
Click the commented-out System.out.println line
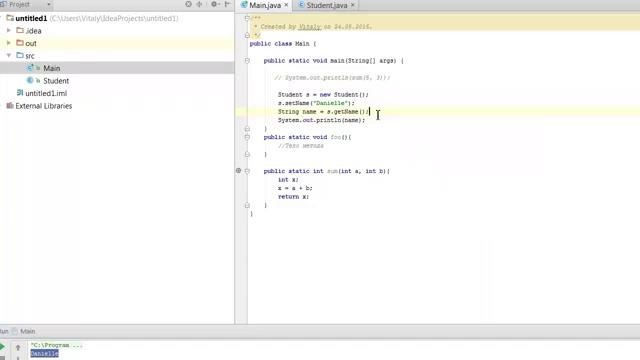click(332, 78)
